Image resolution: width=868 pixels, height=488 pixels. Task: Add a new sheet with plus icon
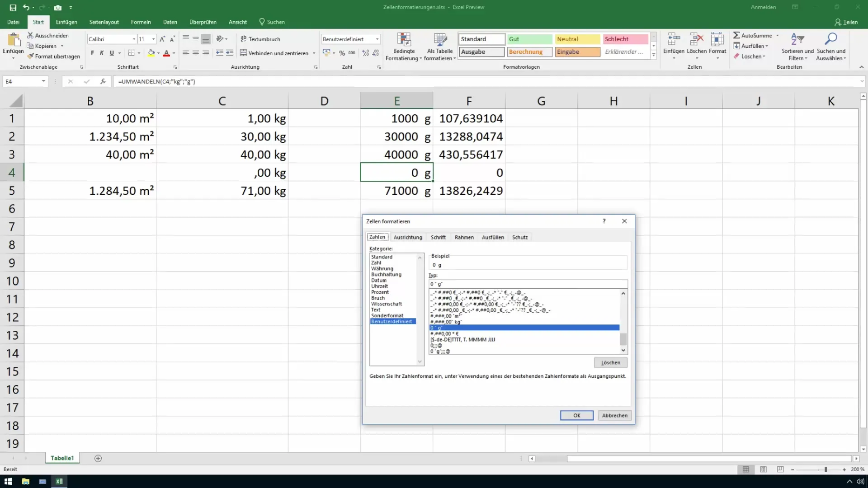coord(98,458)
